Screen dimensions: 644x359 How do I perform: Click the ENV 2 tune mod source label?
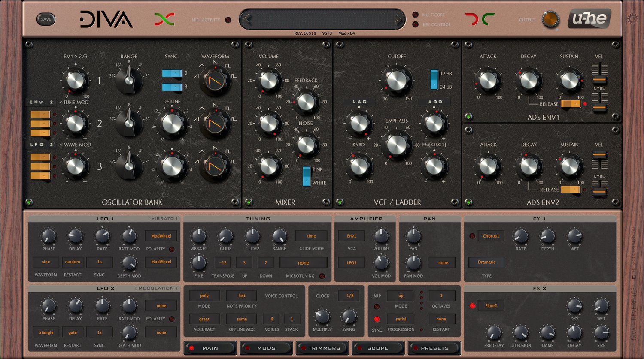41,102
